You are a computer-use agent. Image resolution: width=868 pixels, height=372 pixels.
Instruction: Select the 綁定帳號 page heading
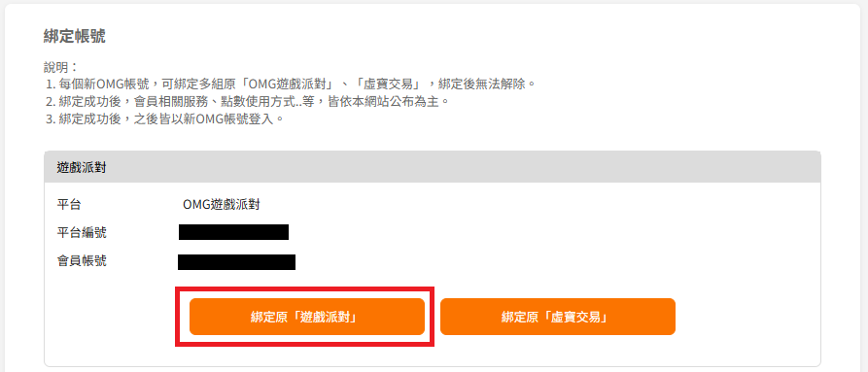pyautogui.click(x=74, y=37)
